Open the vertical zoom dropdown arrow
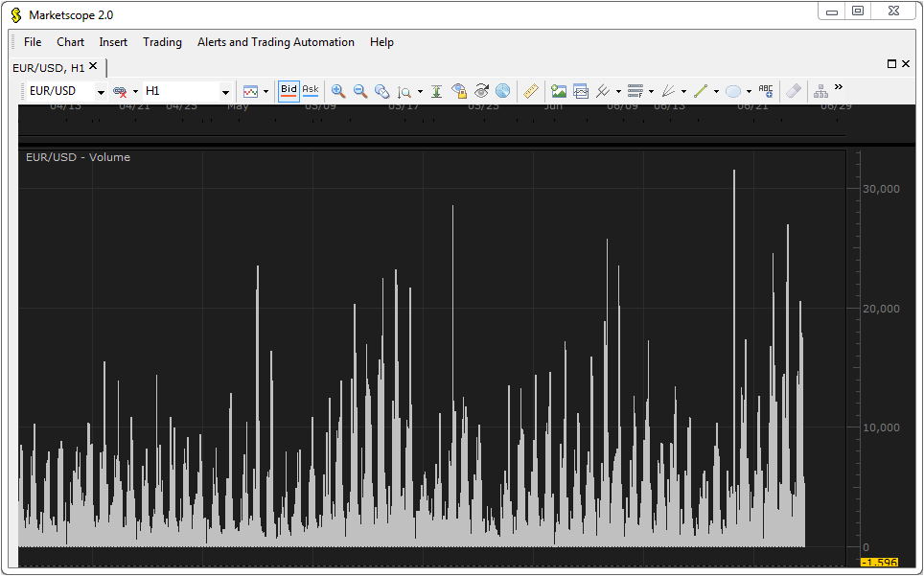This screenshot has width=924, height=577. [x=420, y=91]
